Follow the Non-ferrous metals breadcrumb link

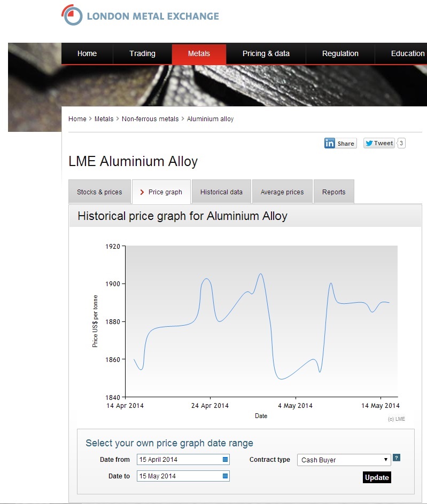coord(150,119)
